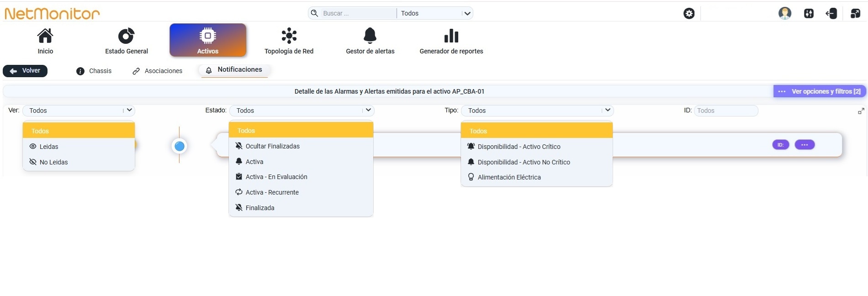The width and height of the screenshot is (868, 296).
Task: Choose Disponibilidad - Activo No Crítico
Action: [x=537, y=162]
